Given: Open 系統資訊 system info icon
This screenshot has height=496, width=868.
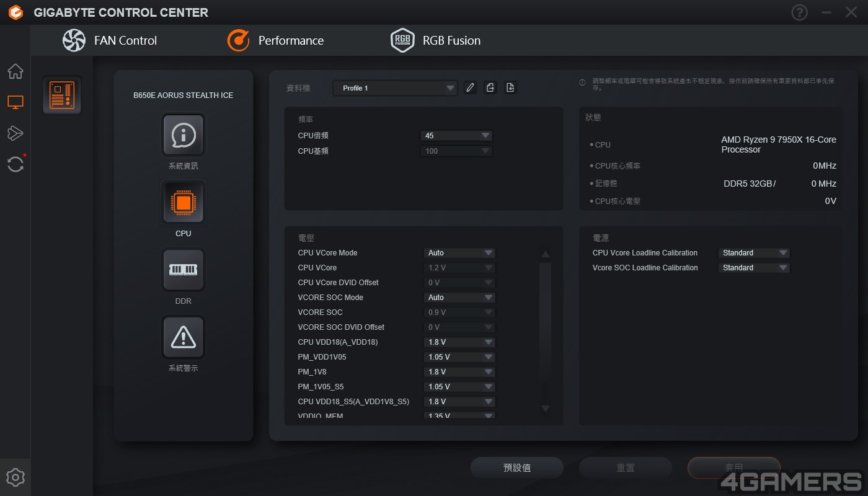Looking at the screenshot, I should point(184,135).
